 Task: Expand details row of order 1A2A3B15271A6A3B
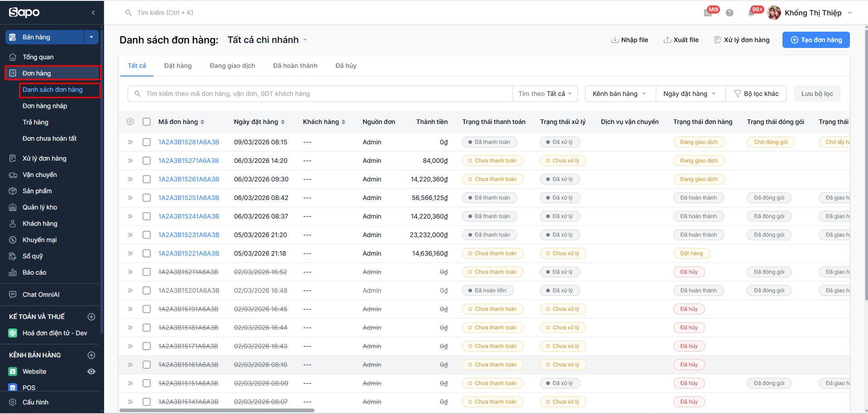click(130, 161)
